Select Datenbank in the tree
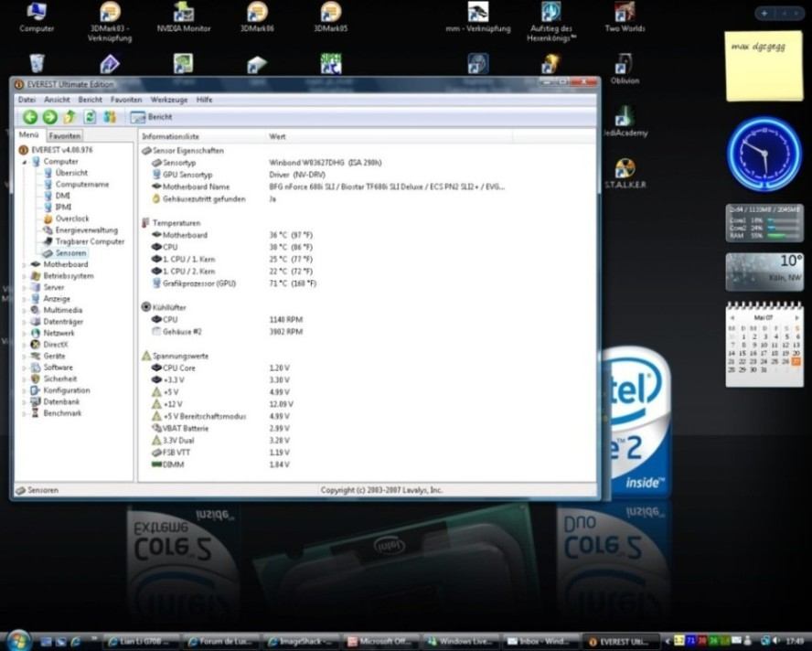This screenshot has height=651, width=812. [61, 401]
